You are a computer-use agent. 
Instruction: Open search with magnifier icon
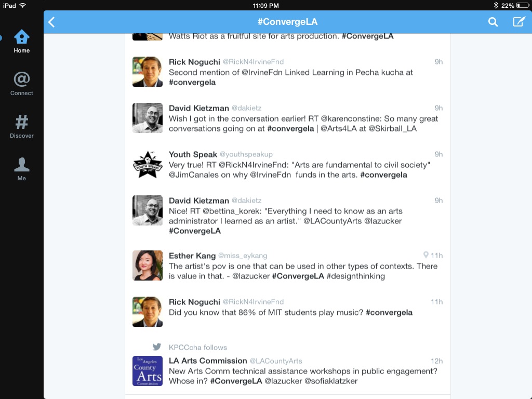coord(493,22)
